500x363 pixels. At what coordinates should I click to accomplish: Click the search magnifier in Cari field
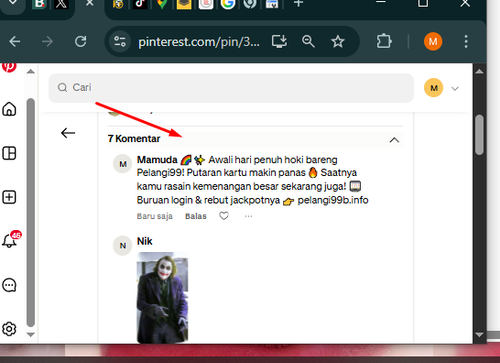point(62,88)
